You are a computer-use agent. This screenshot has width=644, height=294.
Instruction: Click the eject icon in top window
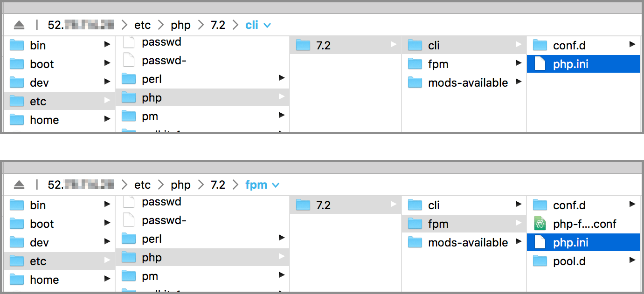tap(19, 25)
